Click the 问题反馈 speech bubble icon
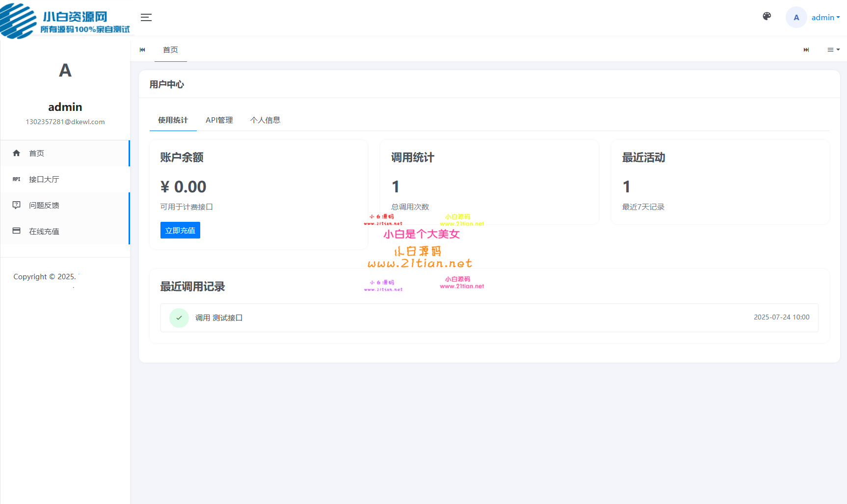 click(x=16, y=205)
